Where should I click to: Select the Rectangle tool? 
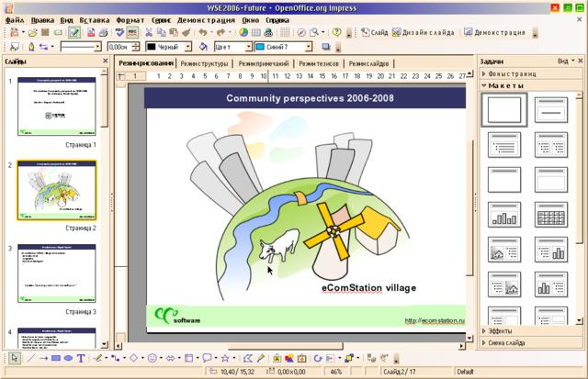(56, 359)
